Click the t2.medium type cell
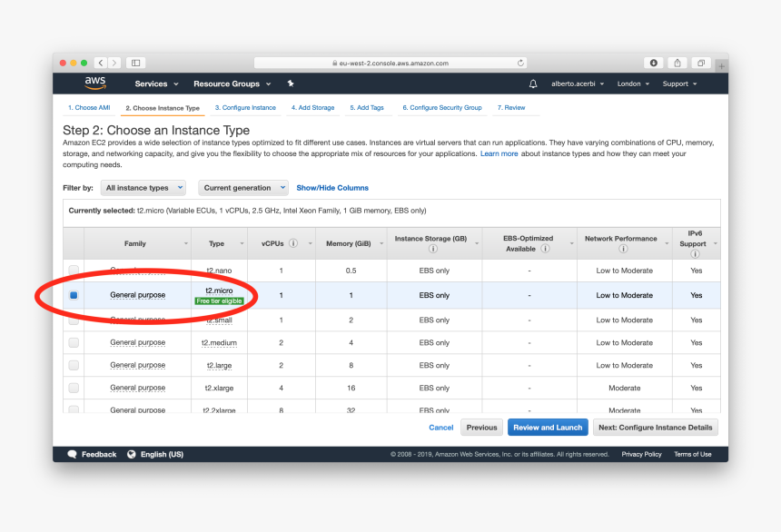The height and width of the screenshot is (532, 781). [x=219, y=342]
